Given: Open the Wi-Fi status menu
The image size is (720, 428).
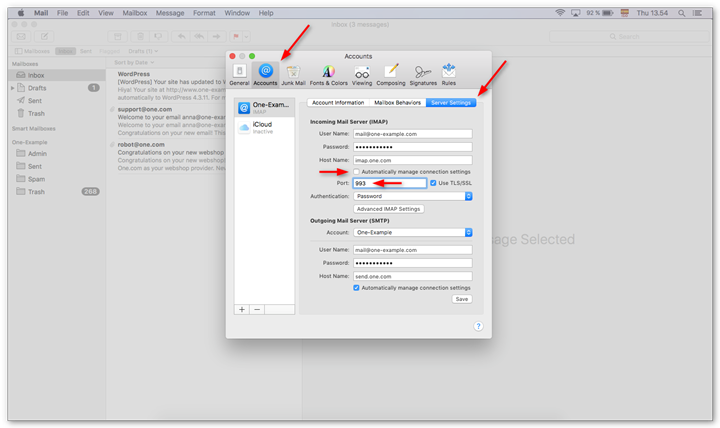Looking at the screenshot, I should [x=560, y=13].
